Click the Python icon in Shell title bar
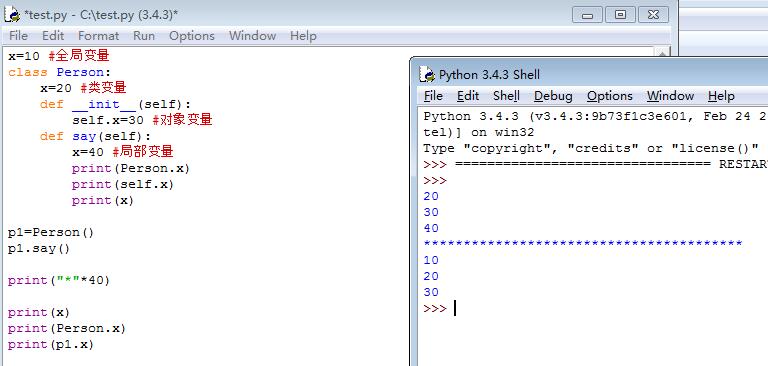This screenshot has width=768, height=366. [427, 74]
